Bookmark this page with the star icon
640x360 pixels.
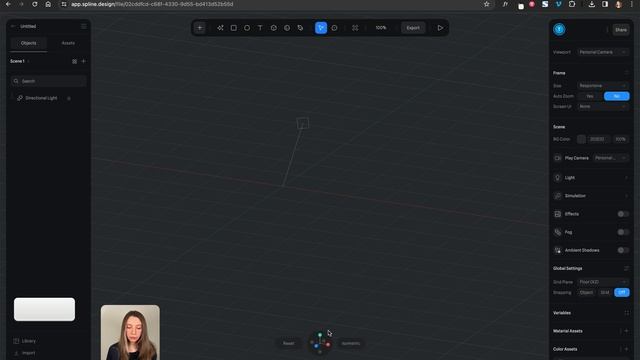487,4
